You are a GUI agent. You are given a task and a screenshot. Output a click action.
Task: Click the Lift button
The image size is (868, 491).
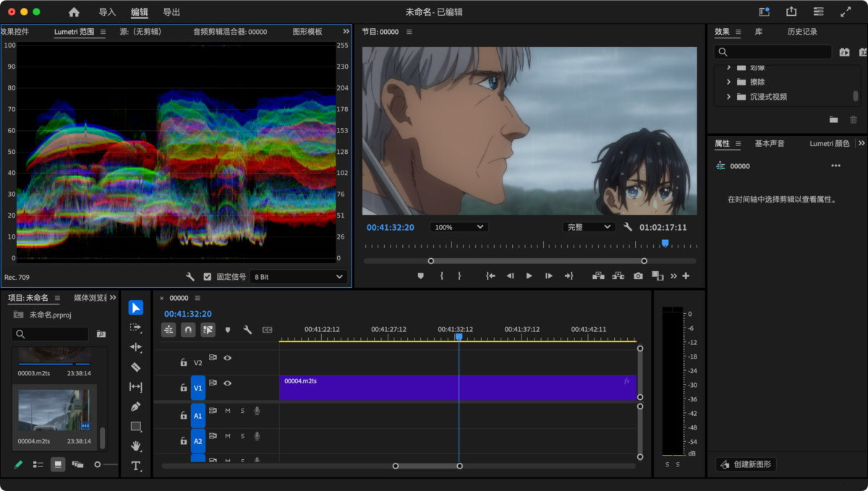[x=598, y=276]
